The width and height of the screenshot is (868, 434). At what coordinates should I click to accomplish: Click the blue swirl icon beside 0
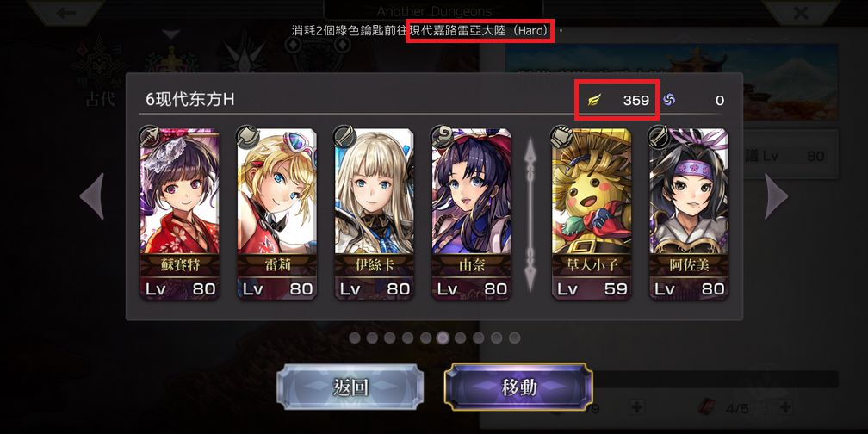point(669,100)
